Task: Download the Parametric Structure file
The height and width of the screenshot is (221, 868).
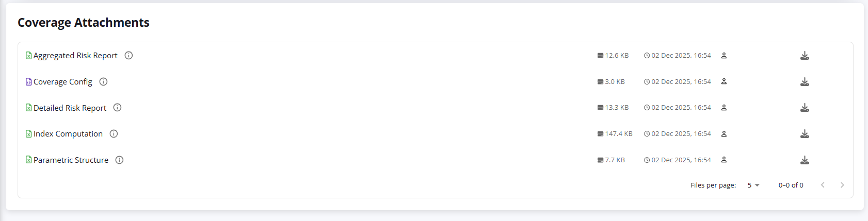Action: [805, 160]
